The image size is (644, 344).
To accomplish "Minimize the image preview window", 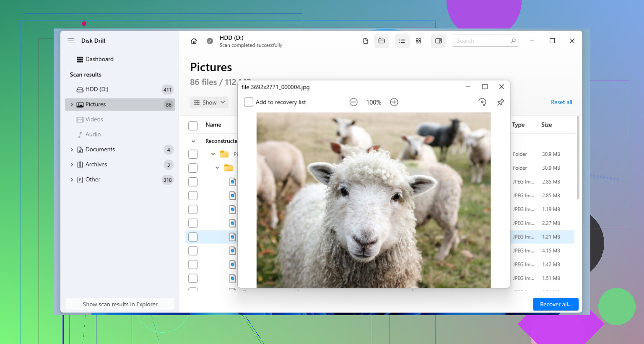I will point(468,87).
